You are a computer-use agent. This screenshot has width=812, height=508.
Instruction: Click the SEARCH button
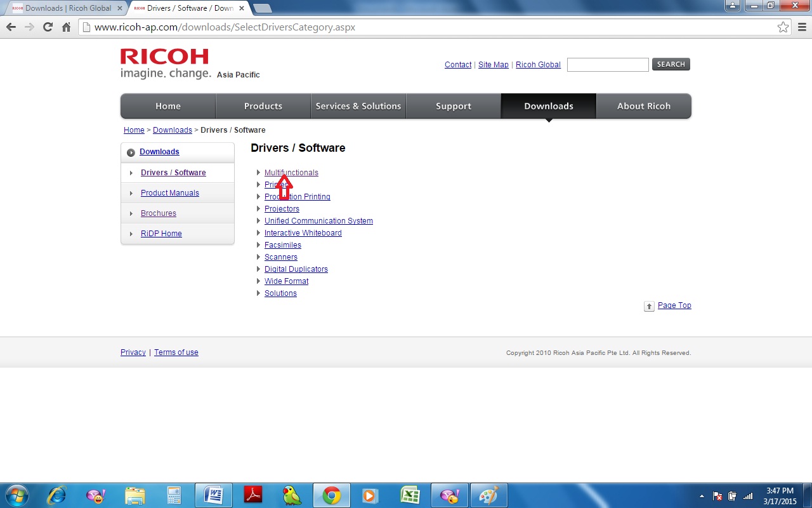[671, 64]
